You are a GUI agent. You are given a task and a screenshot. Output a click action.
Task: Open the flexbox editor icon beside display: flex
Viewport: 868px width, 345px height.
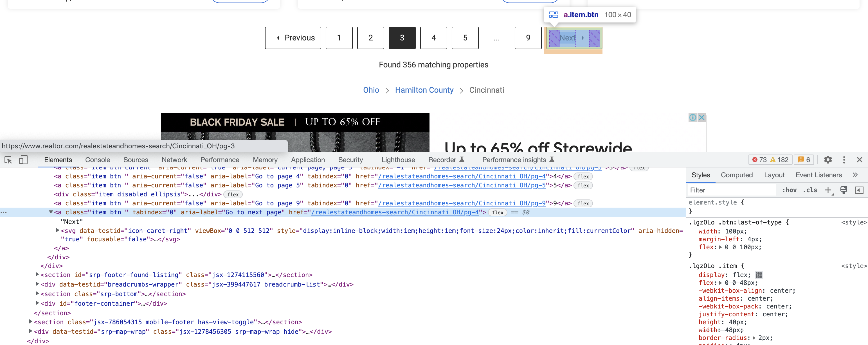pos(759,275)
